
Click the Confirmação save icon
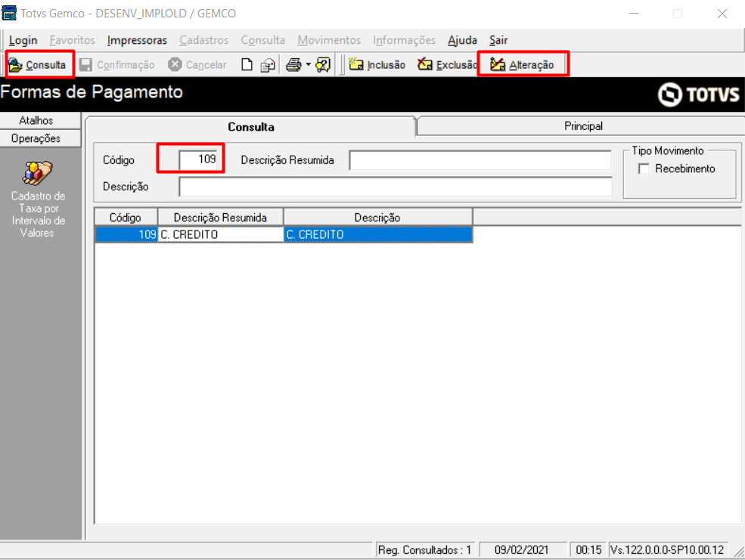[x=85, y=64]
